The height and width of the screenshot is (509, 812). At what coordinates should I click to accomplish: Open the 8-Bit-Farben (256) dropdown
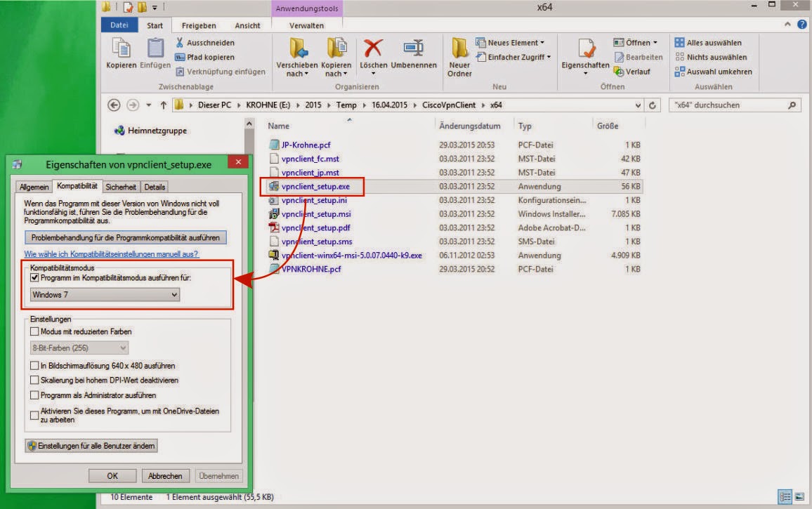click(x=79, y=348)
